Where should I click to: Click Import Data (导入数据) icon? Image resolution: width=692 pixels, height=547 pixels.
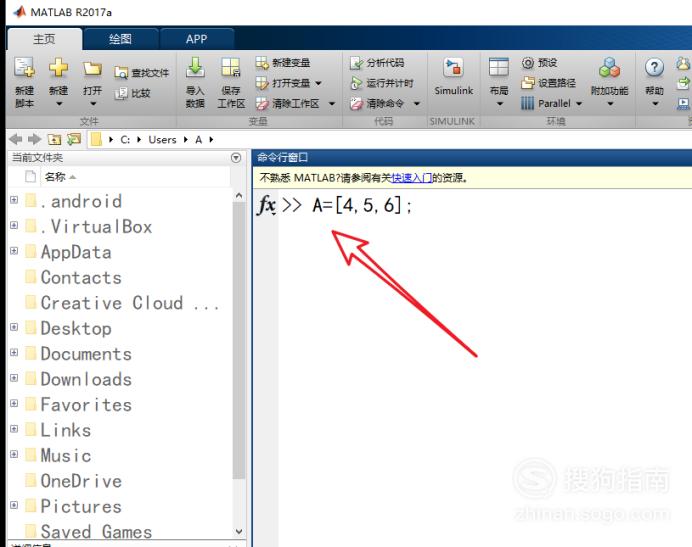pyautogui.click(x=195, y=68)
